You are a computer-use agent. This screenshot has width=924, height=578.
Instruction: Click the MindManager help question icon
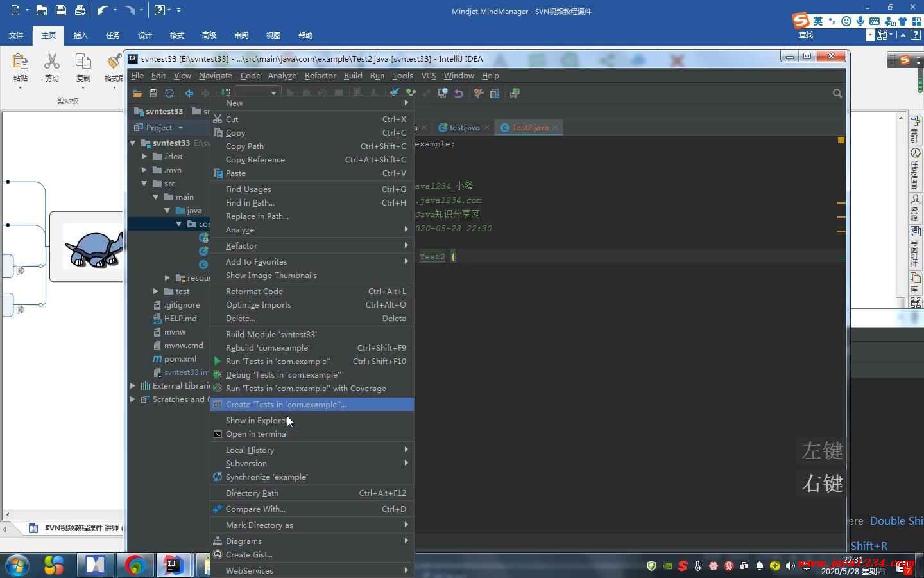[x=160, y=10]
